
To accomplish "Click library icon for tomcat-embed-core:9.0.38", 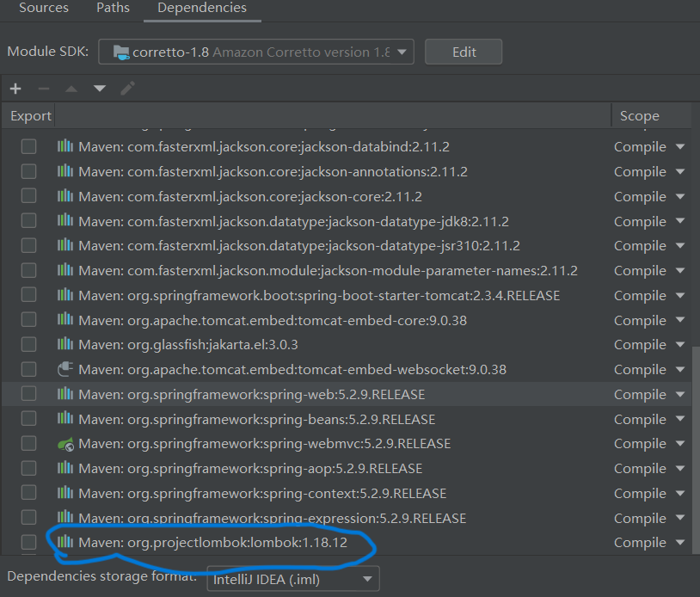I will click(x=65, y=320).
